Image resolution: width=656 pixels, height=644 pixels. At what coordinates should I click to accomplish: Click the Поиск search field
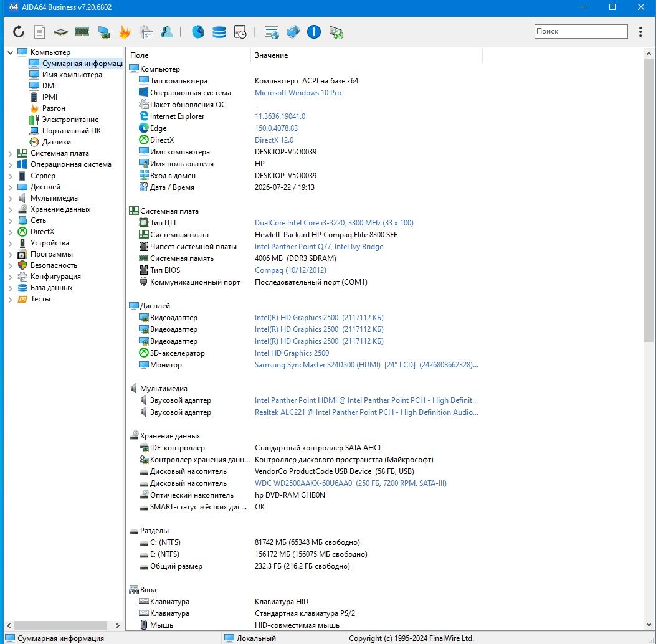pos(581,31)
